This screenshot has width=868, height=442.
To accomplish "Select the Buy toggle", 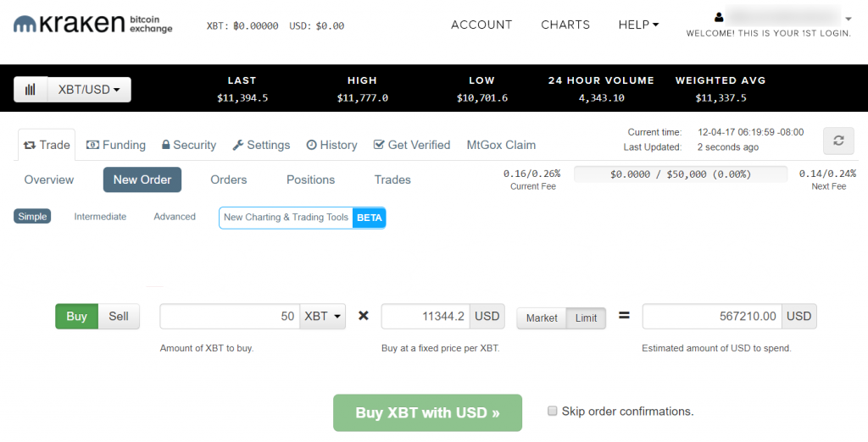I will (76, 317).
